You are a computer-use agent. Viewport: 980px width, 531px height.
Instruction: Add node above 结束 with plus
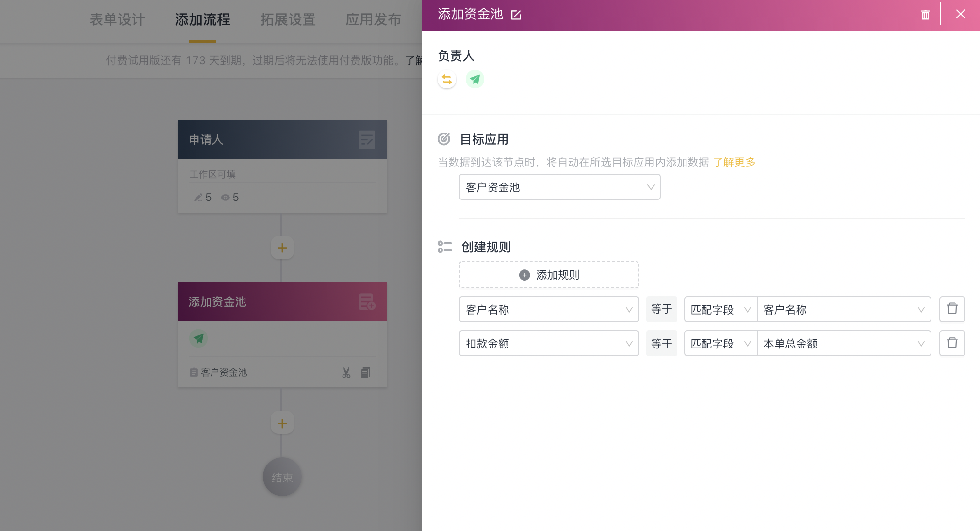pos(282,424)
